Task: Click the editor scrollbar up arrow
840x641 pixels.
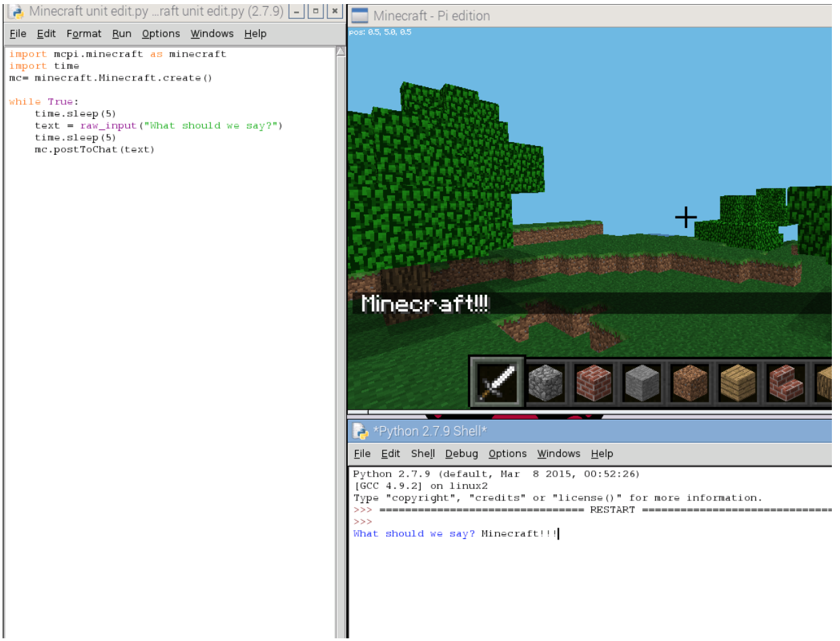Action: (340, 51)
